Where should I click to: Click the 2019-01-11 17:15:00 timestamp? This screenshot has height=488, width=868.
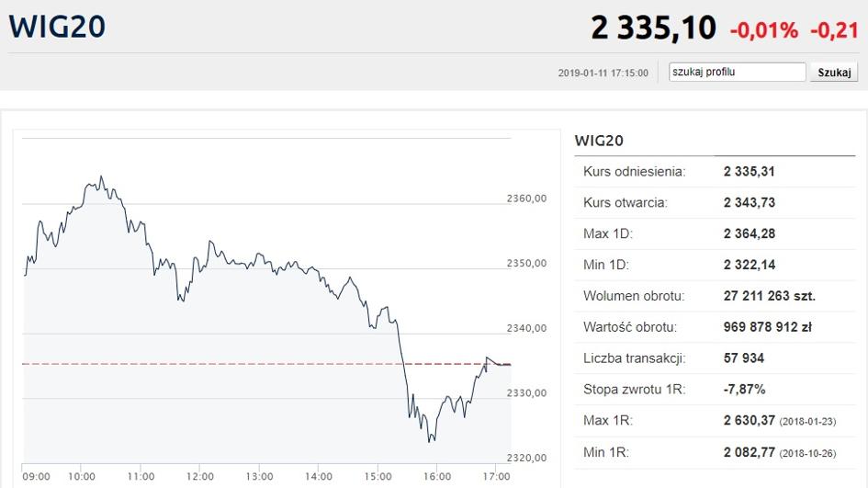click(603, 73)
